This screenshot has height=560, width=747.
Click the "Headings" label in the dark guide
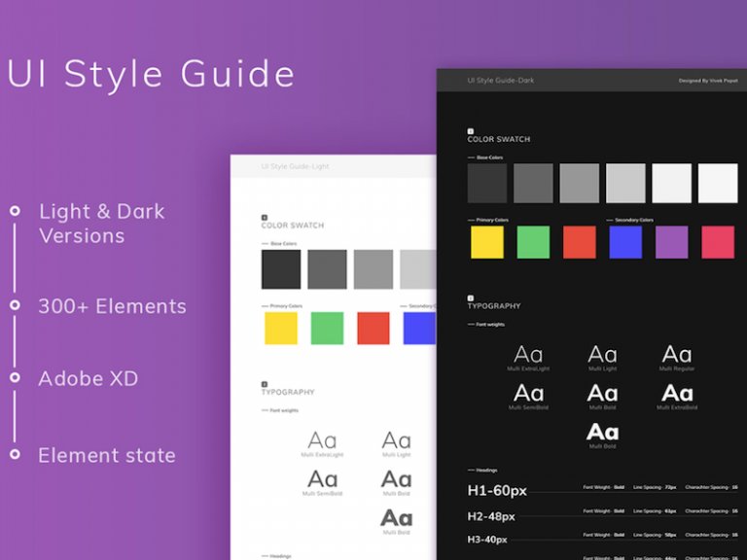pos(486,470)
